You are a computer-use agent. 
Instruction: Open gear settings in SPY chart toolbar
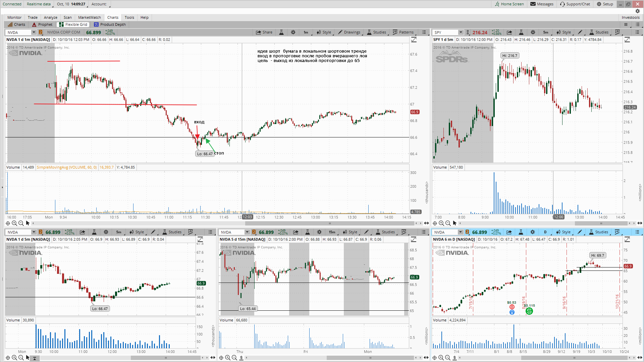tap(533, 32)
